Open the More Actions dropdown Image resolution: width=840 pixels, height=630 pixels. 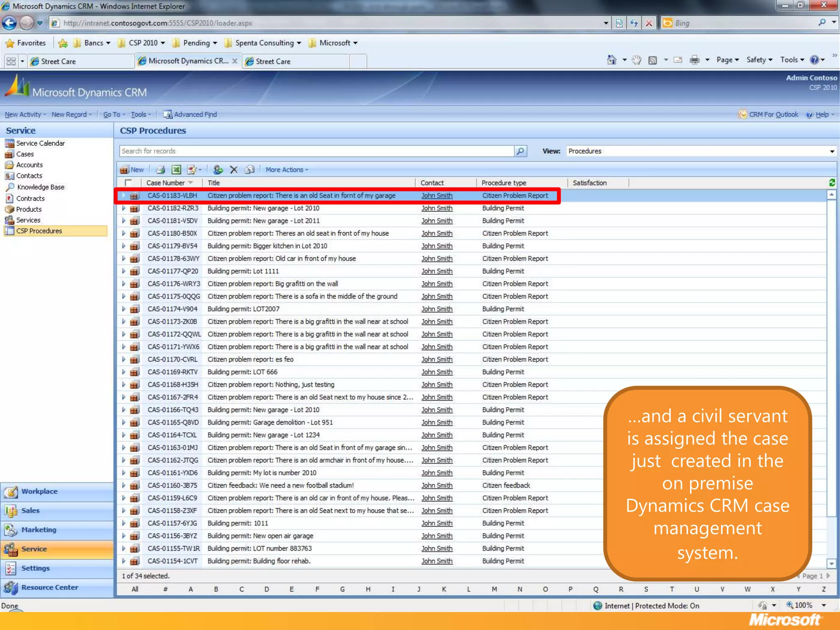click(x=287, y=169)
